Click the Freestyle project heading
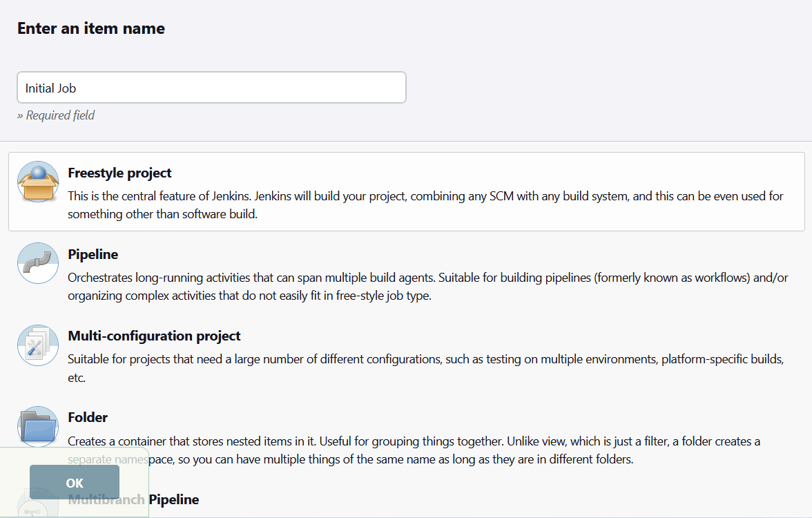 pyautogui.click(x=119, y=173)
